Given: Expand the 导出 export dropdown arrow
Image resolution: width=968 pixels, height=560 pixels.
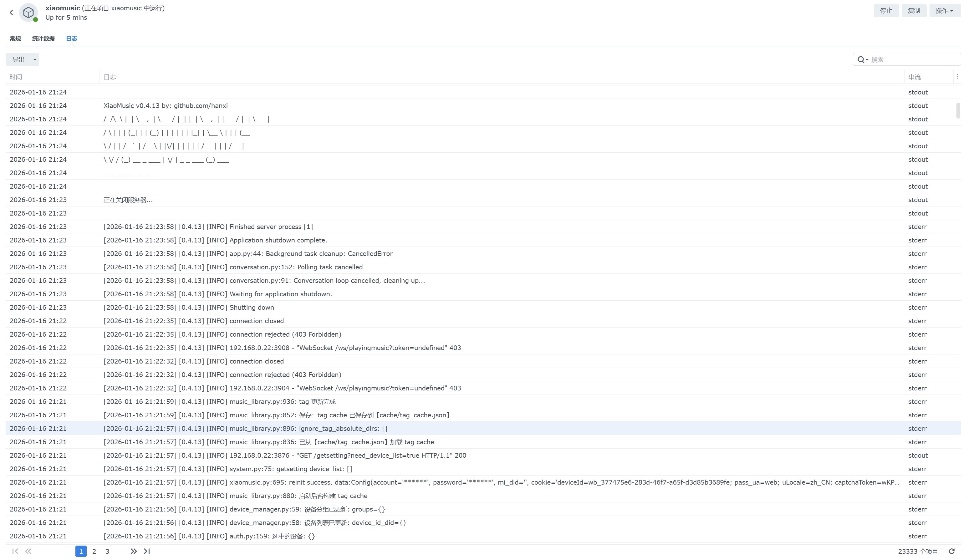Looking at the screenshot, I should [35, 59].
